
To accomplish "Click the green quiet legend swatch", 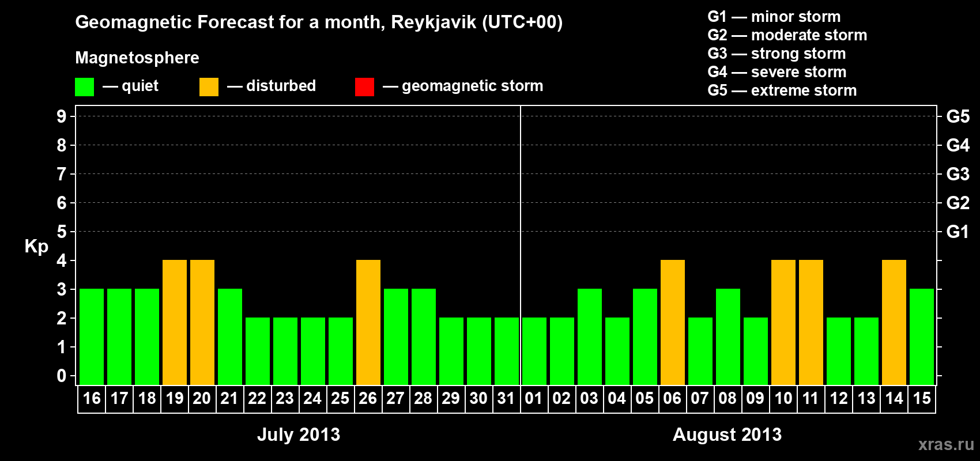I will pyautogui.click(x=85, y=87).
